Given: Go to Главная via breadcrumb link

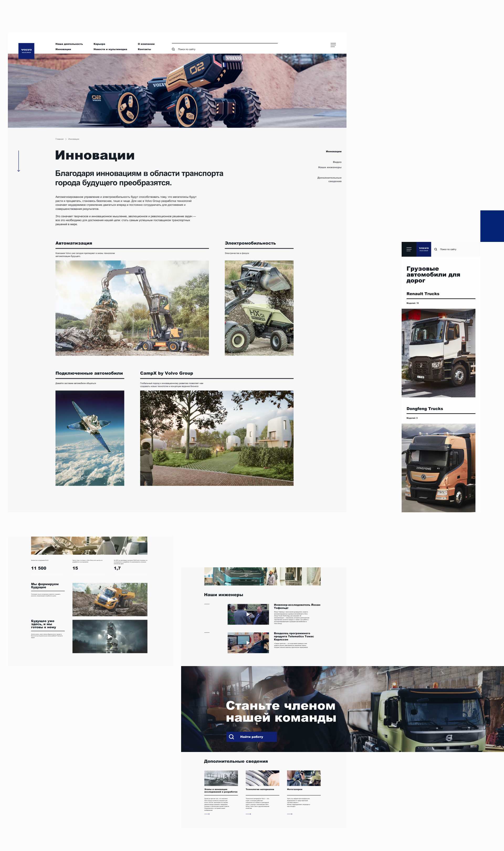Looking at the screenshot, I should [x=59, y=139].
